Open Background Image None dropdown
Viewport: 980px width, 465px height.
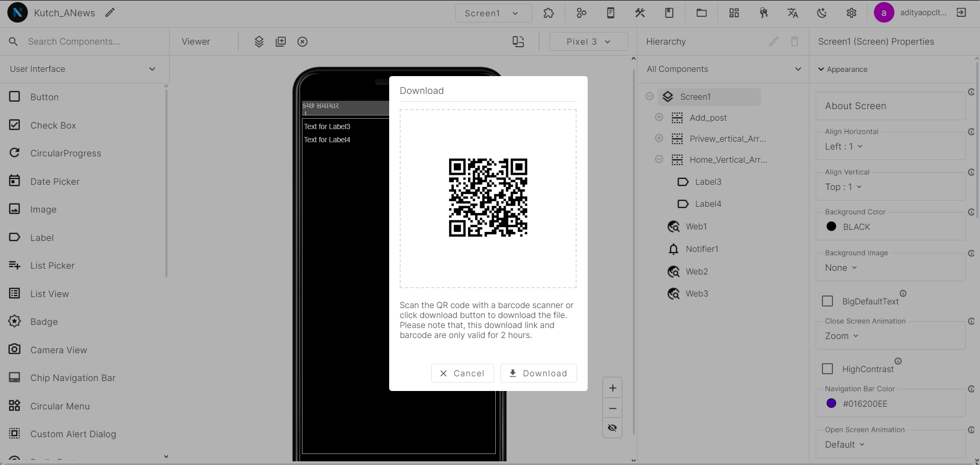pyautogui.click(x=841, y=268)
